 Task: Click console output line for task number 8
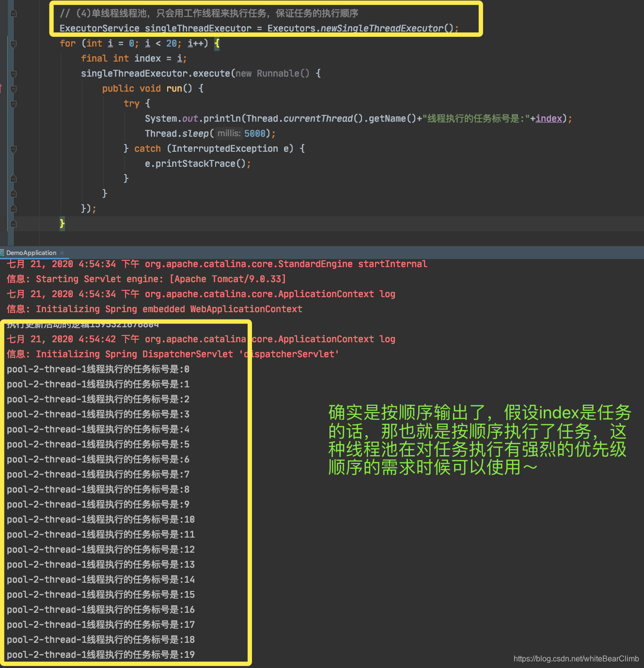click(98, 490)
